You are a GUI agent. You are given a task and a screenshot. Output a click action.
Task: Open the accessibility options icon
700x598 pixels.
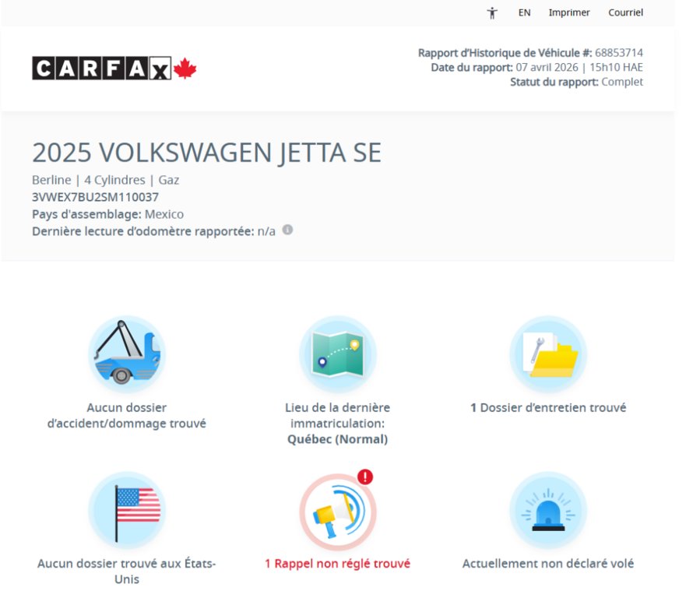coord(492,13)
